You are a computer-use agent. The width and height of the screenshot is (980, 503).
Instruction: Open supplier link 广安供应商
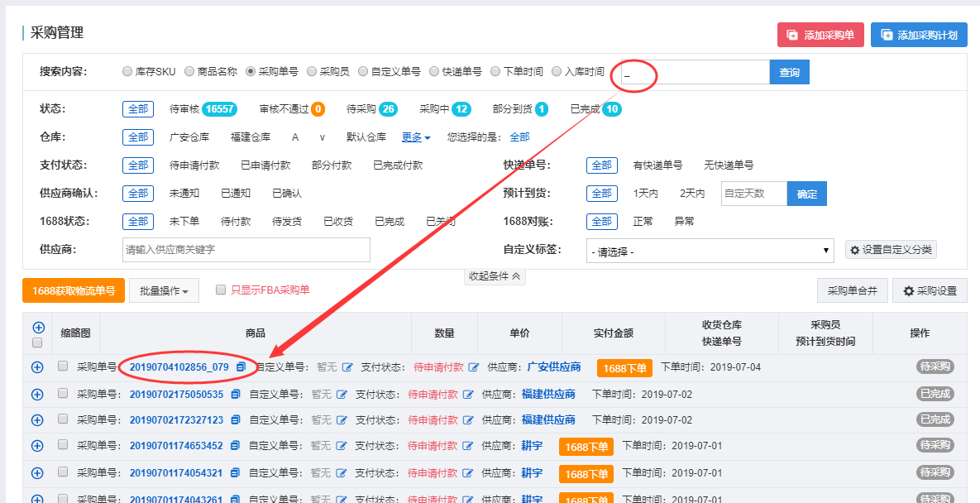554,366
